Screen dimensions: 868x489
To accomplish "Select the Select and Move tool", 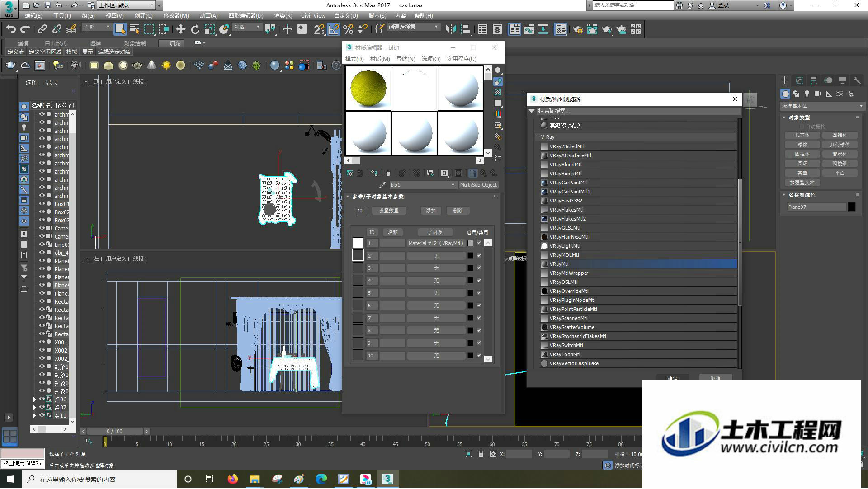I will (180, 29).
